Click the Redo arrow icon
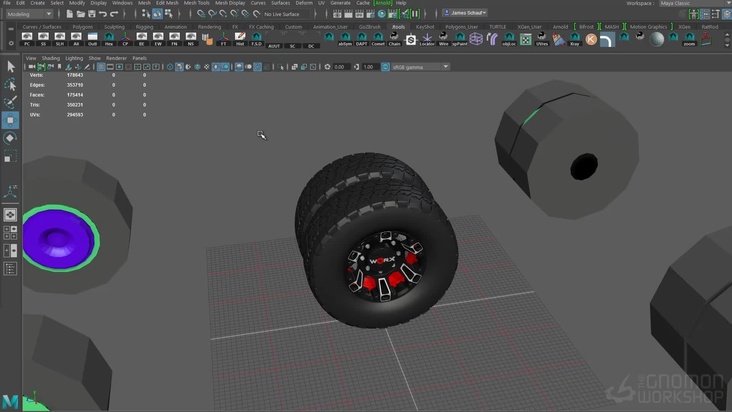Screen dimensions: 732x412 point(114,14)
